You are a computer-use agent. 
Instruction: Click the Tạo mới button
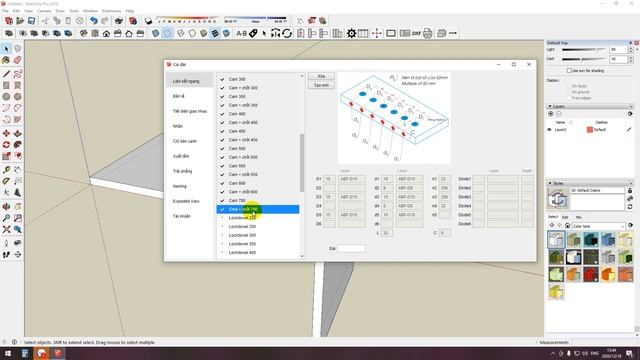point(321,85)
